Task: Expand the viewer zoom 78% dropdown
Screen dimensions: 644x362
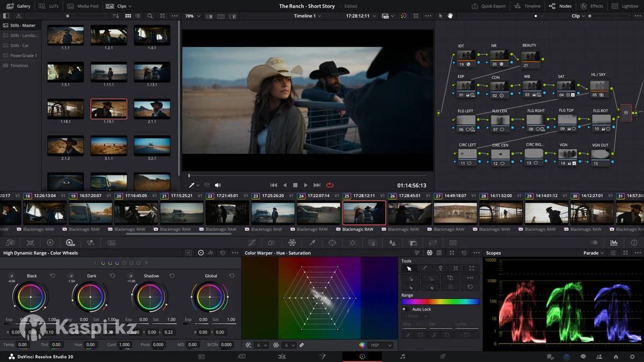Action: tap(193, 16)
